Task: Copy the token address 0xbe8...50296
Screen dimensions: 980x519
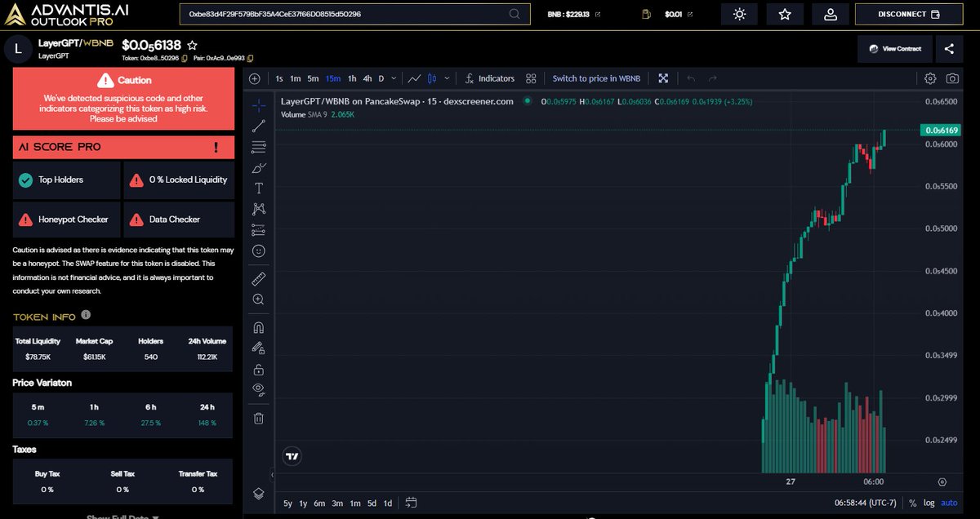Action: click(185, 58)
